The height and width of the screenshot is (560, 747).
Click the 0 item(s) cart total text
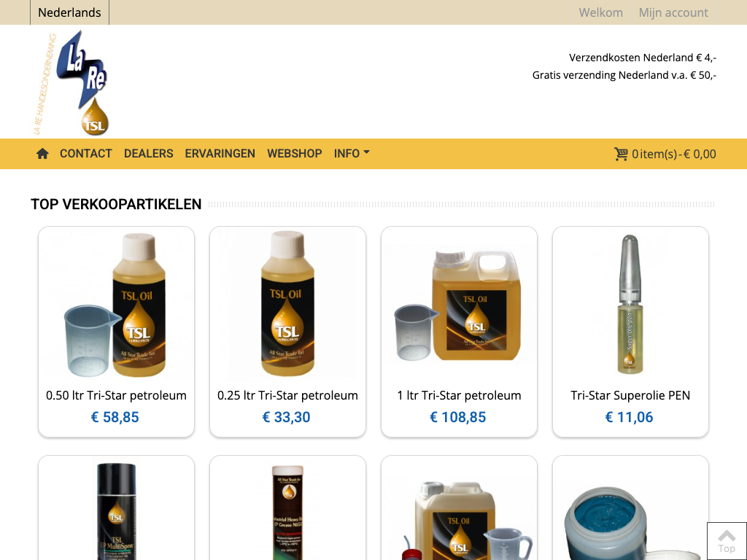pos(673,154)
